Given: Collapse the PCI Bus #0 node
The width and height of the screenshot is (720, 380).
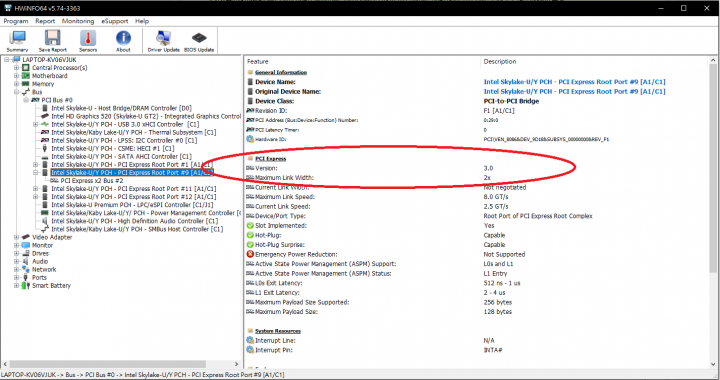Looking at the screenshot, I should click(26, 100).
